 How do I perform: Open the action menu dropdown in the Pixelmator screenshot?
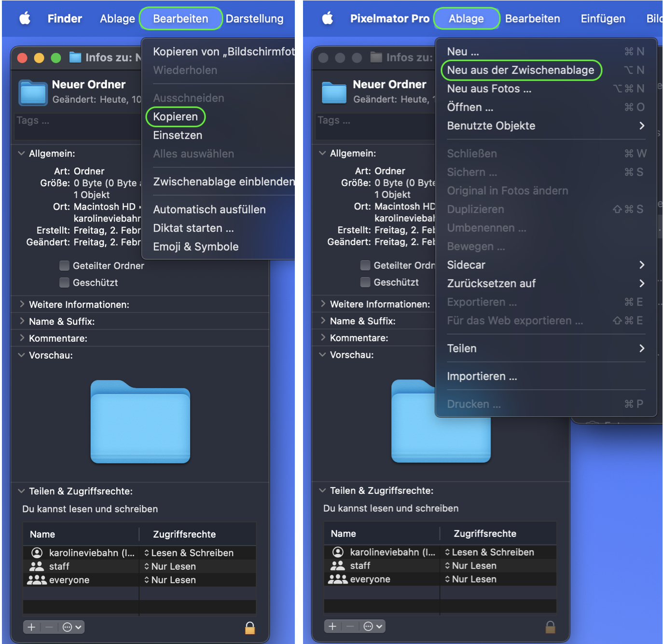[x=373, y=626]
